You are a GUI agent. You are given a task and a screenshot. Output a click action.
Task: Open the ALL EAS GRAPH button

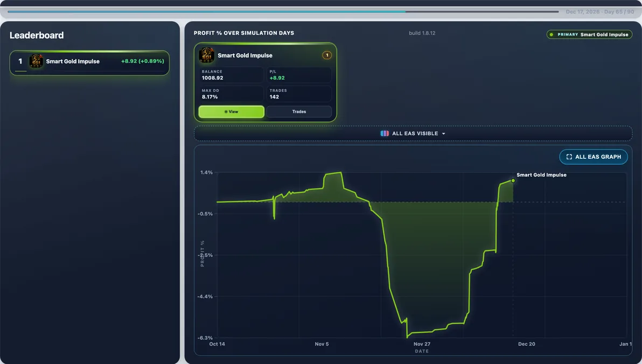(x=594, y=157)
